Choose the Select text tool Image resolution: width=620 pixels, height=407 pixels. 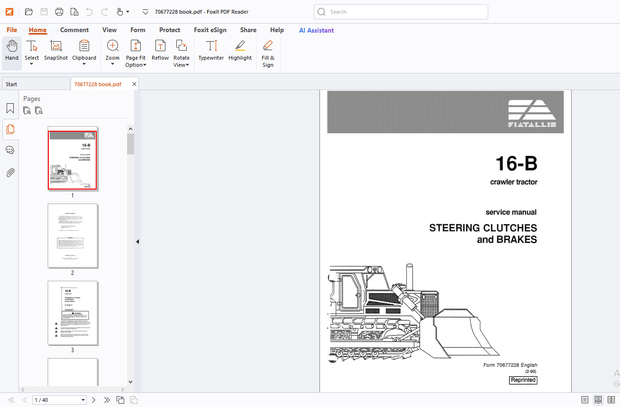pos(32,52)
